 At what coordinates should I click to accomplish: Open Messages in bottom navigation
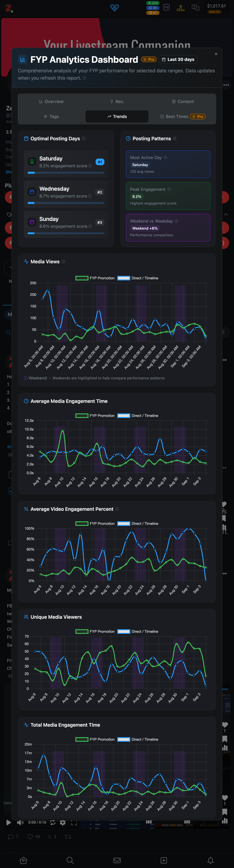(x=117, y=860)
